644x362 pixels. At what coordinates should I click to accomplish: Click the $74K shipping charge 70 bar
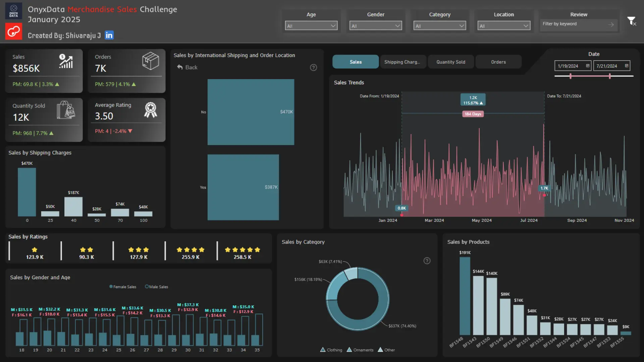[120, 213]
